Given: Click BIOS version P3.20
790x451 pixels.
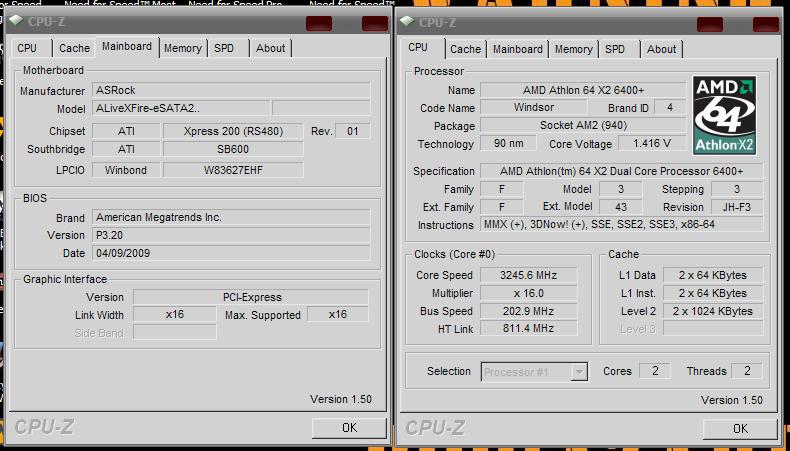Looking at the screenshot, I should (x=231, y=235).
